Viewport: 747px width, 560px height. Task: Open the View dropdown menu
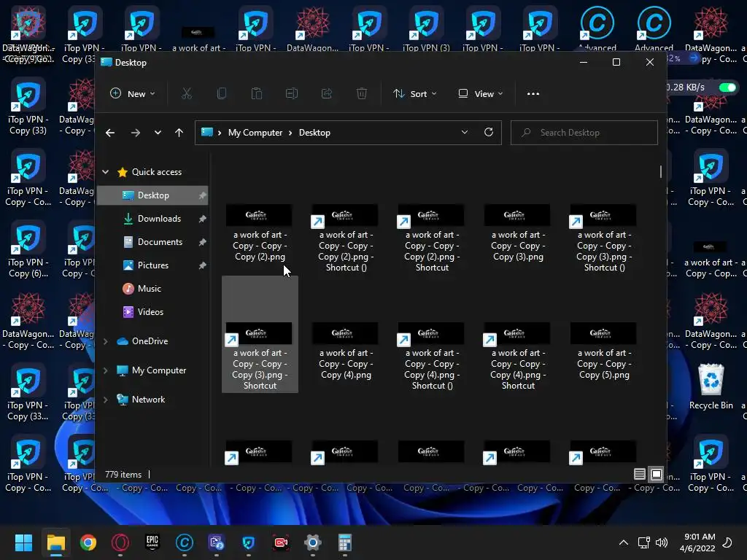(x=480, y=94)
